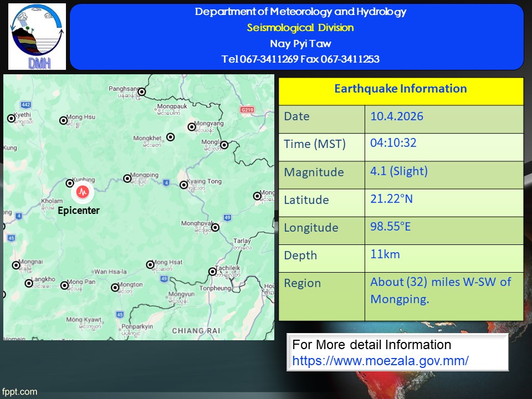Click the route 442 highway shield

tap(25, 105)
